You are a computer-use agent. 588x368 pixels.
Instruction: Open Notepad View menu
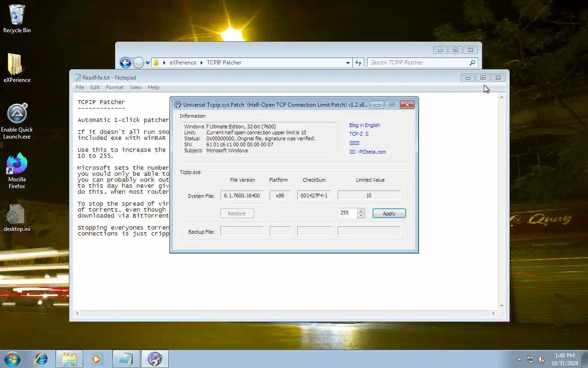[136, 87]
